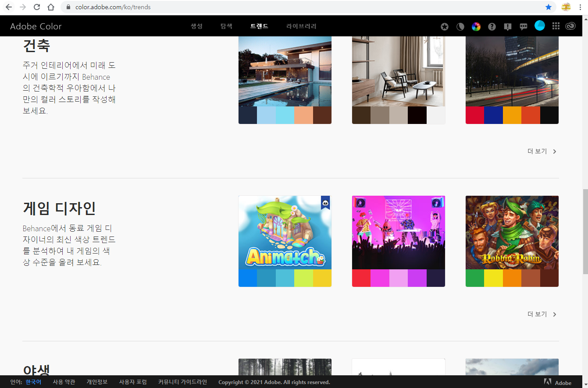Click 더 보기 link for 게임 디자인 section
588x388 pixels.
tap(537, 314)
